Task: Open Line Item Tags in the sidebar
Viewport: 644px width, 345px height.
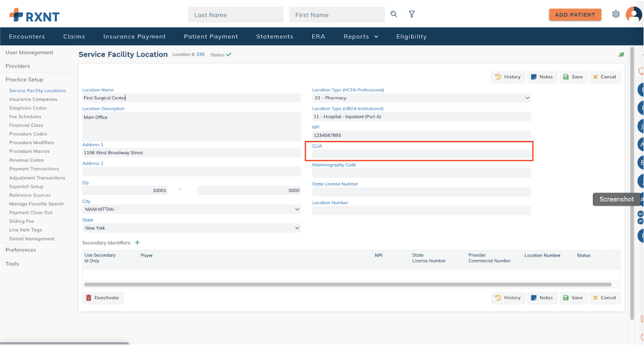Action: [26, 230]
